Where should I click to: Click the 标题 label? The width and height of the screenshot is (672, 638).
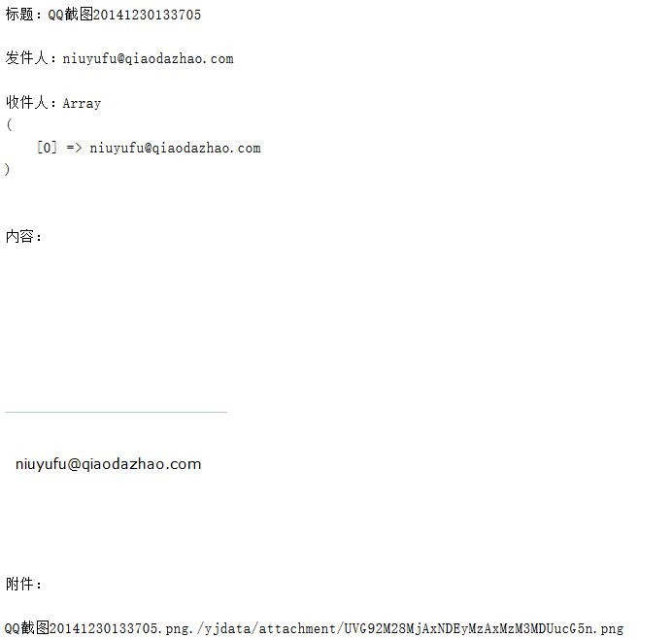[x=19, y=15]
